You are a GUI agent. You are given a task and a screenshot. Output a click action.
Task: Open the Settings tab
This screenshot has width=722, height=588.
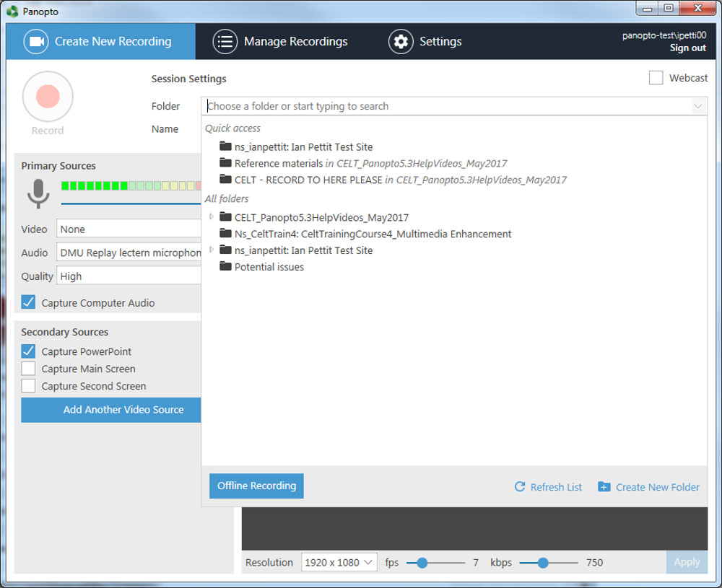pyautogui.click(x=425, y=41)
